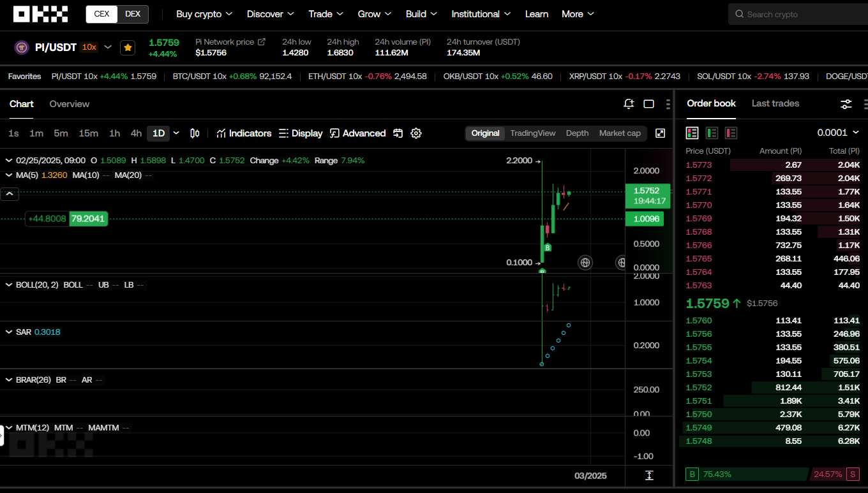Switch to TradingView chart
868x493 pixels.
(x=533, y=133)
